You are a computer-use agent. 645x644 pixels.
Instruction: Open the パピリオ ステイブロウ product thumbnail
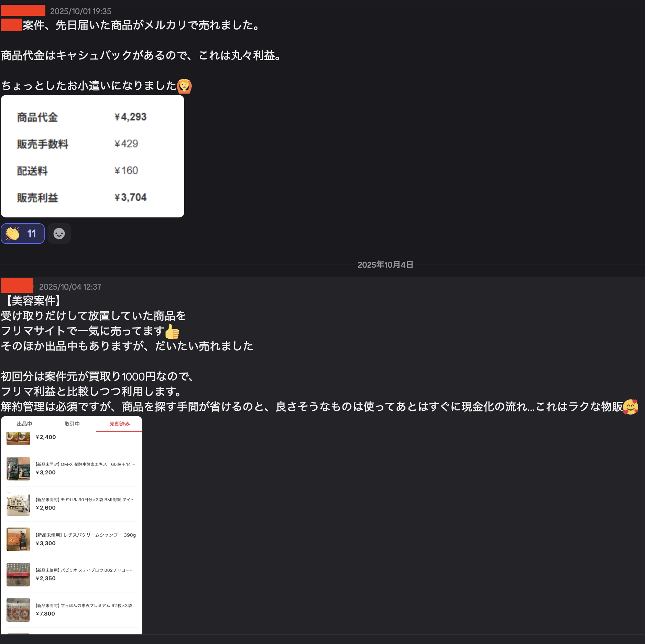(18, 575)
